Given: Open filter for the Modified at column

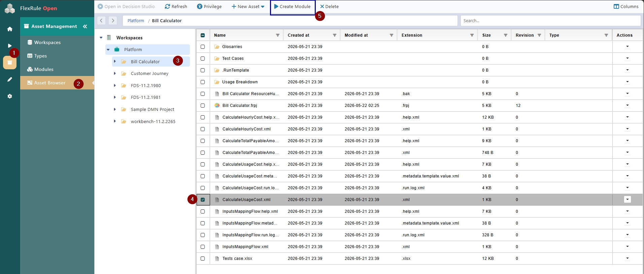Looking at the screenshot, I should tap(392, 35).
